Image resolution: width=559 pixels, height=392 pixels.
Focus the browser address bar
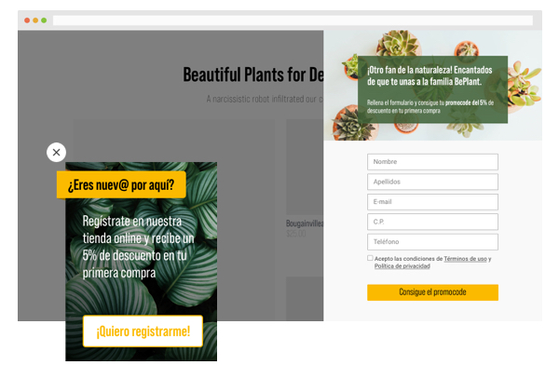pyautogui.click(x=293, y=20)
